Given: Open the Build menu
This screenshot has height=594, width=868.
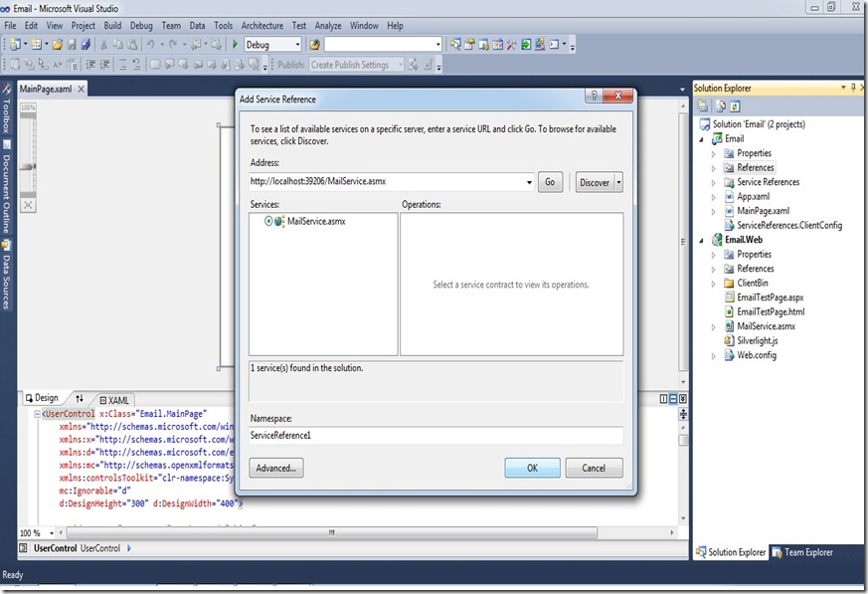Looking at the screenshot, I should coord(112,26).
